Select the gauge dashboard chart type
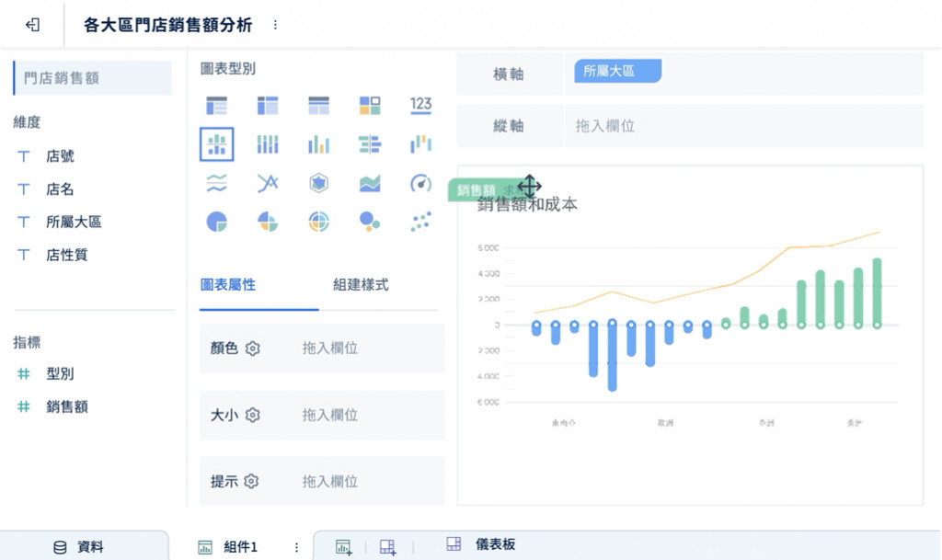This screenshot has height=560, width=942. pyautogui.click(x=420, y=183)
